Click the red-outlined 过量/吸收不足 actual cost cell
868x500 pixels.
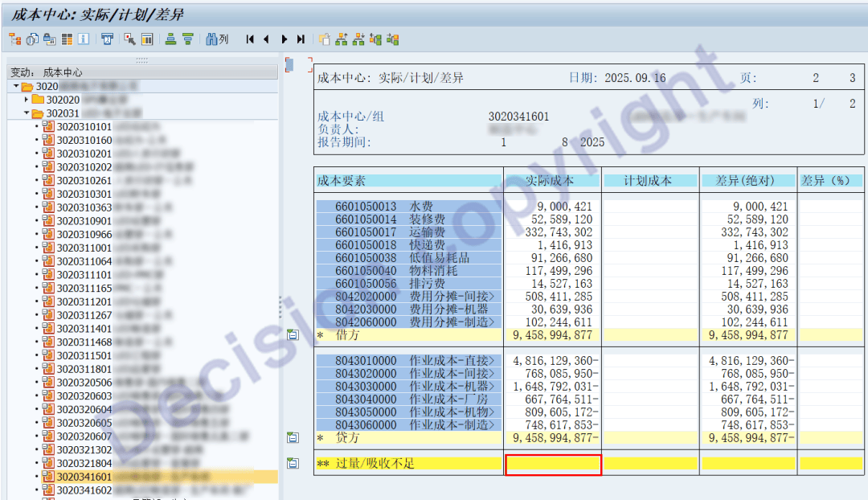553,465
